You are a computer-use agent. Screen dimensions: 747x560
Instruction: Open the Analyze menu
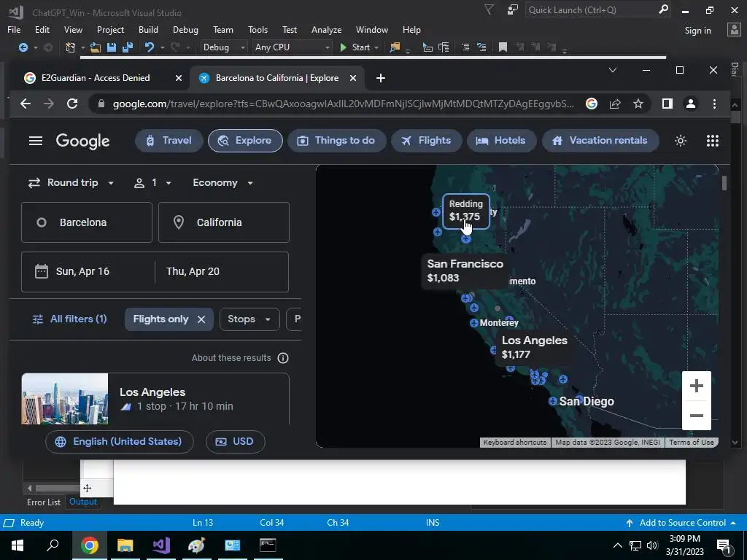(326, 29)
